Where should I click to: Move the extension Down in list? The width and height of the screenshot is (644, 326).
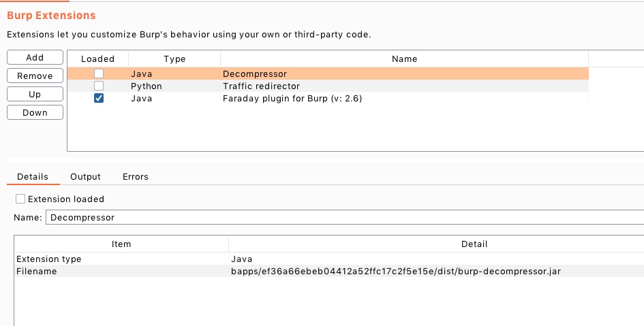(x=35, y=112)
